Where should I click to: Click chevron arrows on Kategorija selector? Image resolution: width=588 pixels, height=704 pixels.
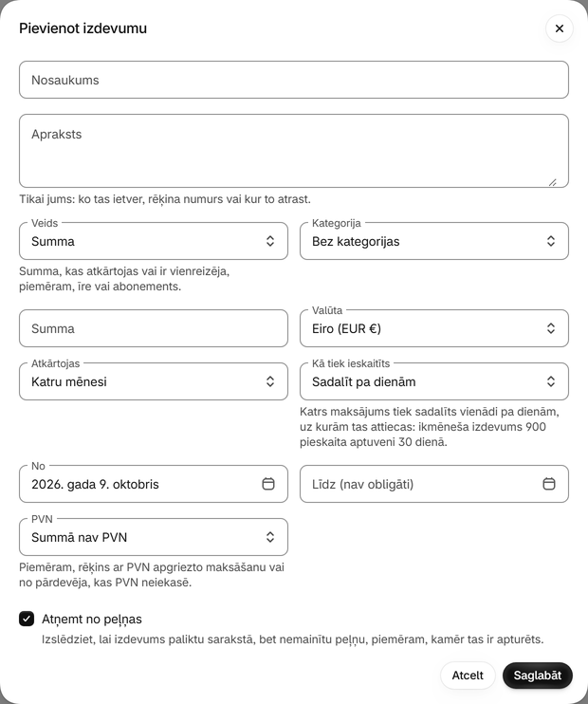[551, 241]
